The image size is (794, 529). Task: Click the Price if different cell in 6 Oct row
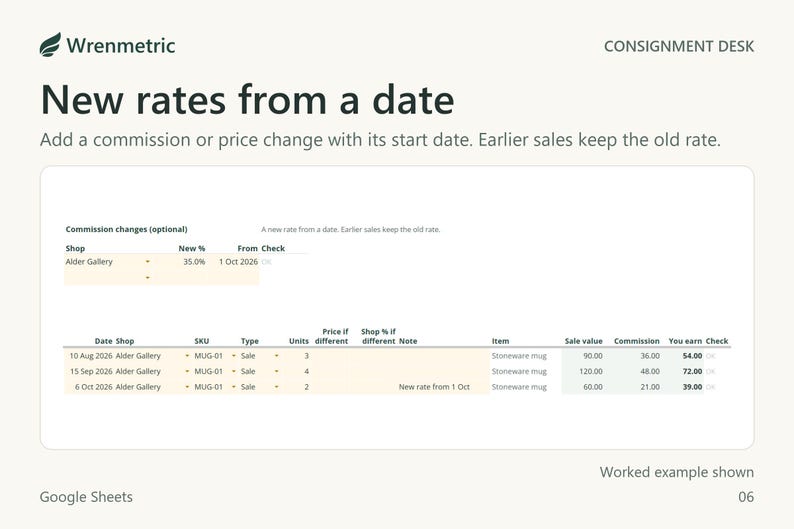[331, 387]
